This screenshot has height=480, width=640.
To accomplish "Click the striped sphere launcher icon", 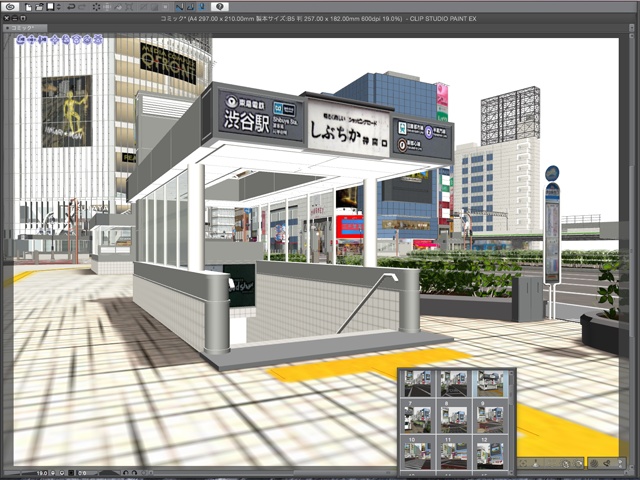I will pyautogui.click(x=594, y=463).
